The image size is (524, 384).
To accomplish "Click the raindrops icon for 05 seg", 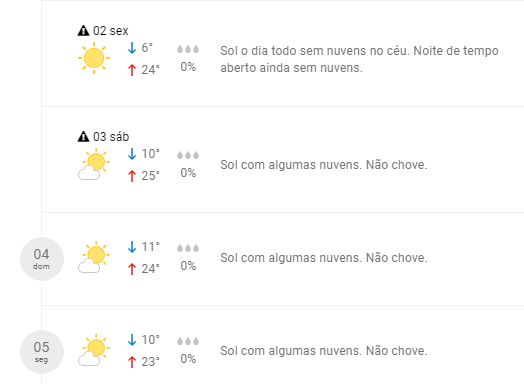I will (x=188, y=341).
